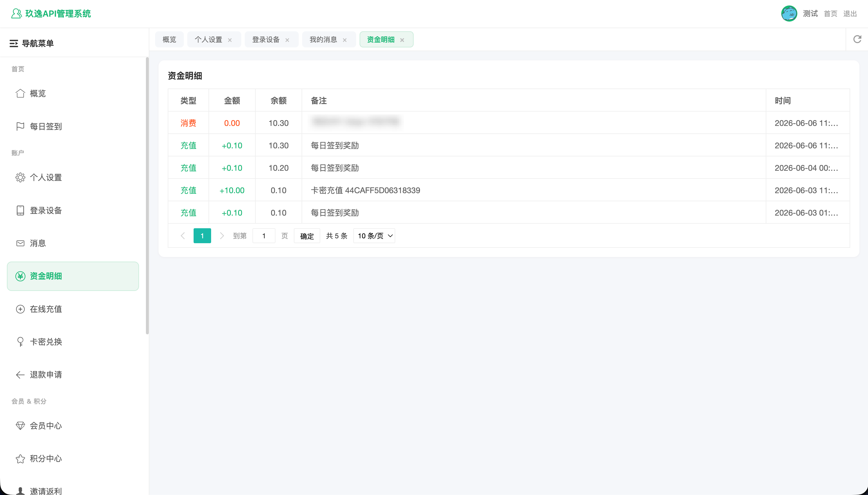Select 资金明细 yen menu item
This screenshot has height=495, width=868.
[73, 276]
